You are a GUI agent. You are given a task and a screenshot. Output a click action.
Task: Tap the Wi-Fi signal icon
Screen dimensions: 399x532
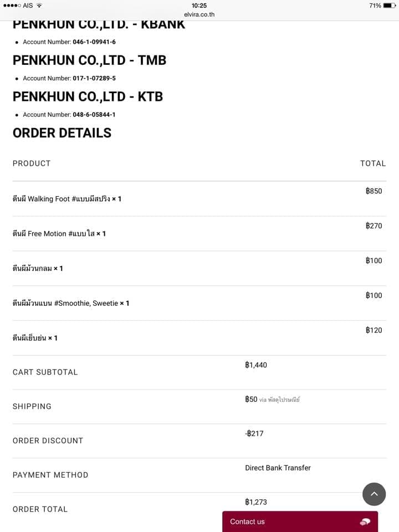pos(39,6)
